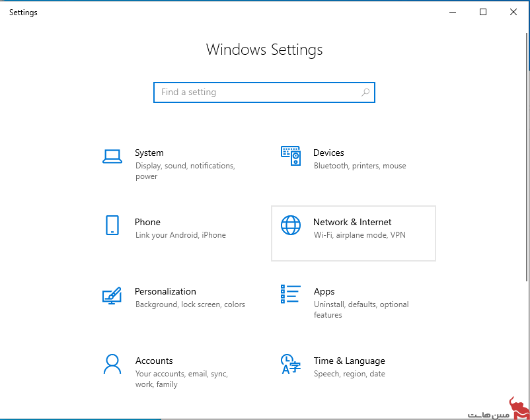The height and width of the screenshot is (420, 530).
Task: Open the Personalization title
Action: coord(165,291)
